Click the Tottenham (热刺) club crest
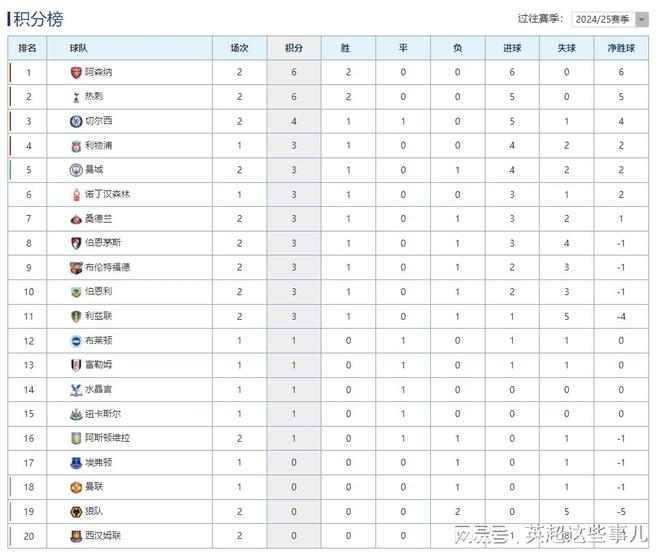660x554 pixels. tap(76, 97)
